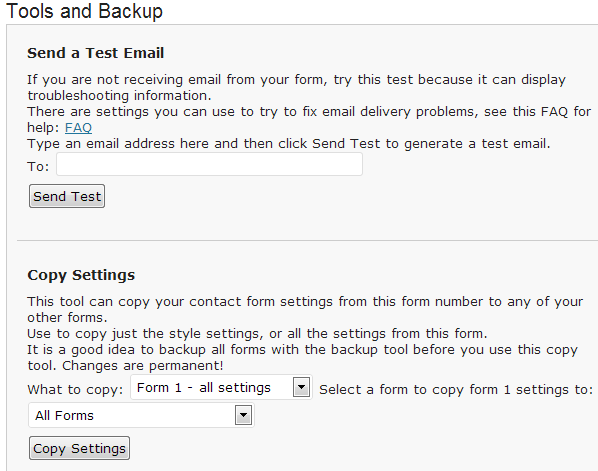Click the Tools and Backup page title

[85, 11]
